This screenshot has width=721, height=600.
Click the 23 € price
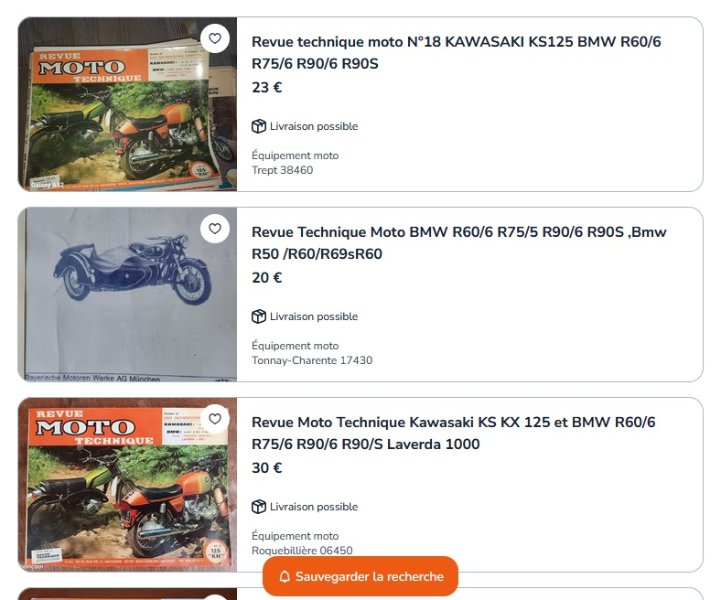click(267, 87)
